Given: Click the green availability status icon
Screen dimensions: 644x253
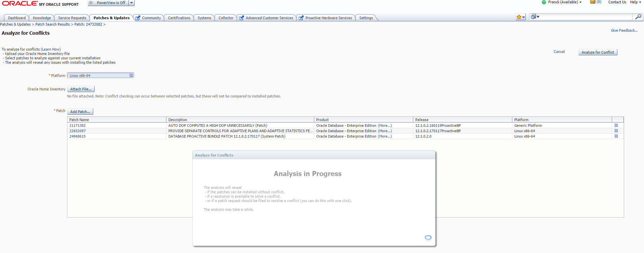Looking at the screenshot, I should [544, 2].
